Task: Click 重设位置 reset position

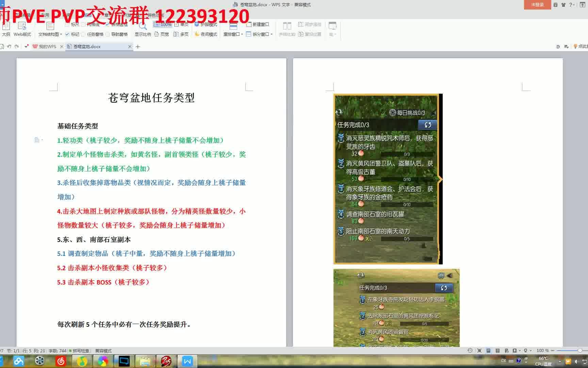Action: [x=310, y=34]
